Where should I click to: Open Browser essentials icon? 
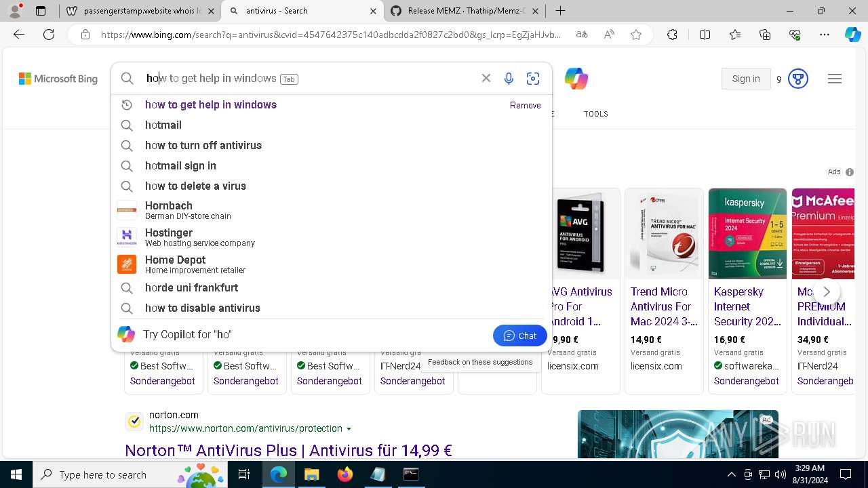point(795,35)
